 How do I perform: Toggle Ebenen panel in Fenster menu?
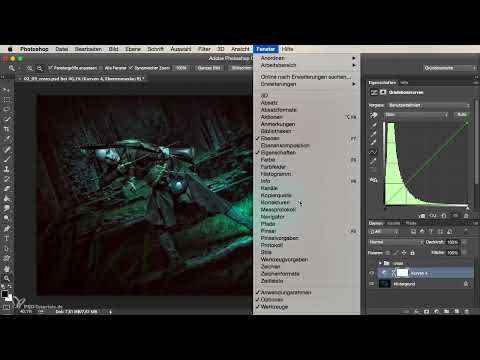(x=306, y=138)
